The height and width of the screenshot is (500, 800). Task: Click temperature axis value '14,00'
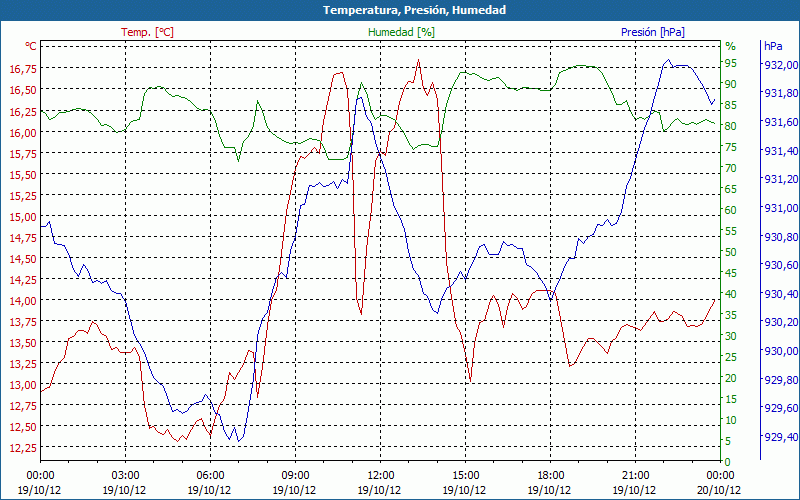23,301
